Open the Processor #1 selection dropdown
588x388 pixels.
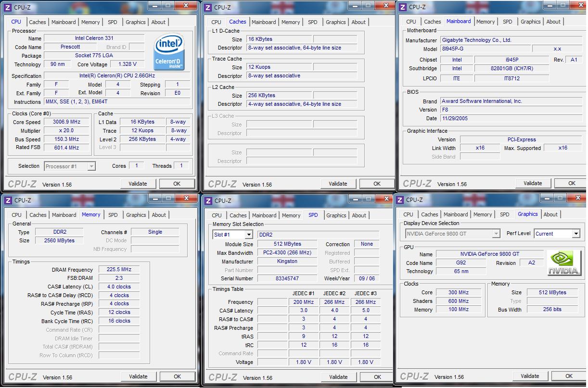(x=91, y=166)
